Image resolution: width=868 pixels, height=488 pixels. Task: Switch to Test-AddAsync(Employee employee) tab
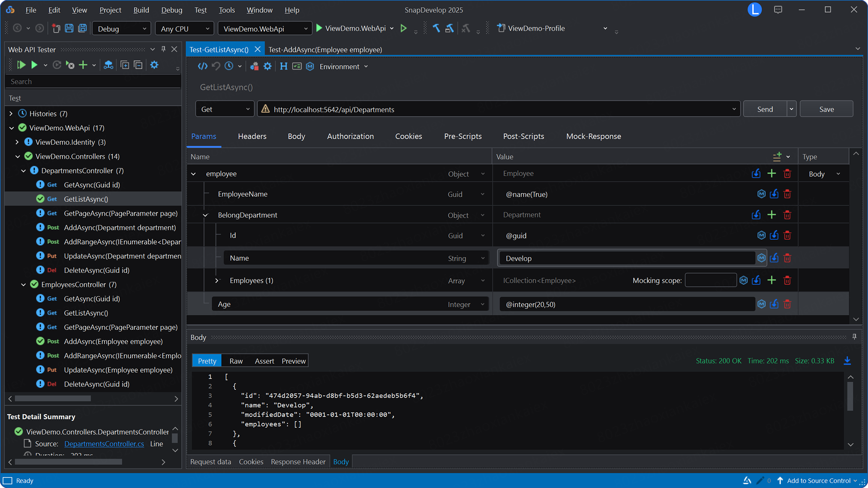325,50
